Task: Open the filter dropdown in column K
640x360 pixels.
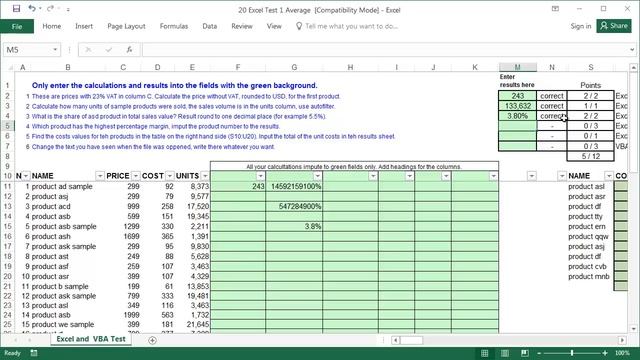Action: pyautogui.click(x=493, y=176)
